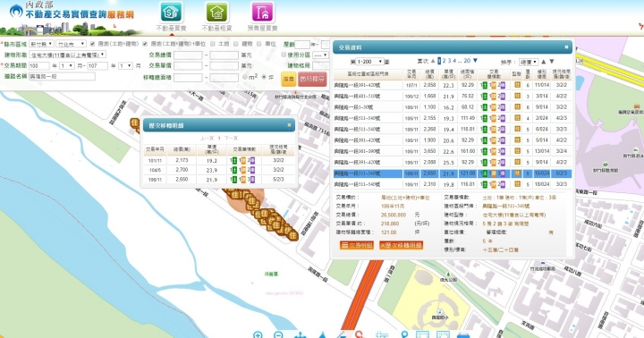Screen dimensions: 644x338
Task: Select the highlighted row priced 2,650
Action: click(x=453, y=173)
